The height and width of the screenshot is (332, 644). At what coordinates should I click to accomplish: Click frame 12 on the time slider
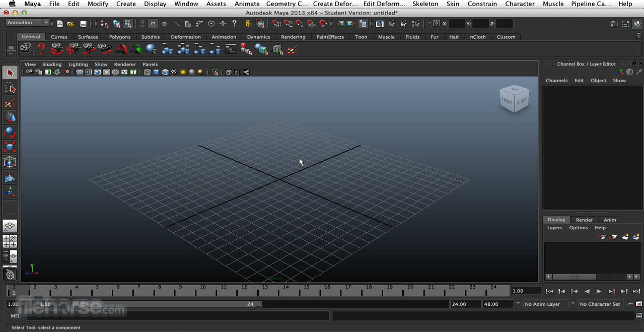pyautogui.click(x=244, y=290)
